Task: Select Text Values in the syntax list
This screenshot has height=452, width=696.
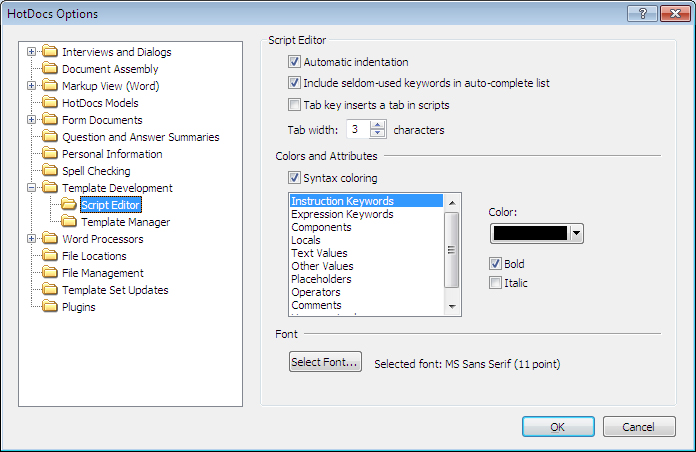Action: point(366,253)
